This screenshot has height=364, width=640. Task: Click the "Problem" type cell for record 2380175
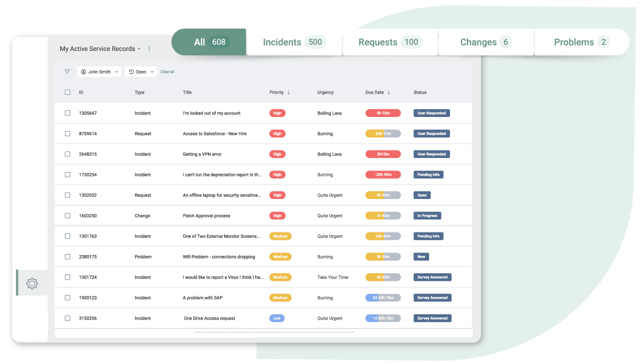pyautogui.click(x=143, y=256)
